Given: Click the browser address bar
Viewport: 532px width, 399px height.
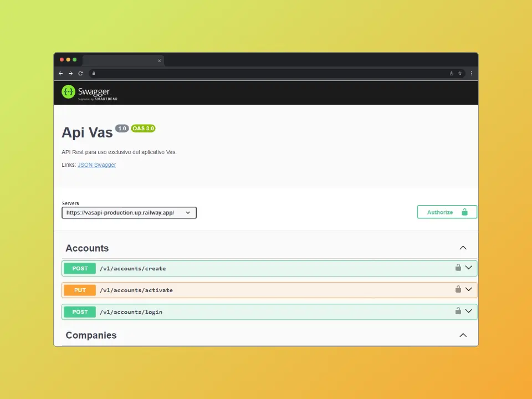Looking at the screenshot, I should click(266, 73).
